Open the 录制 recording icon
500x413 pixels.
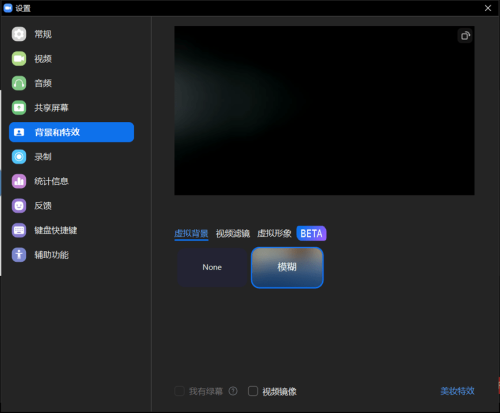click(19, 157)
